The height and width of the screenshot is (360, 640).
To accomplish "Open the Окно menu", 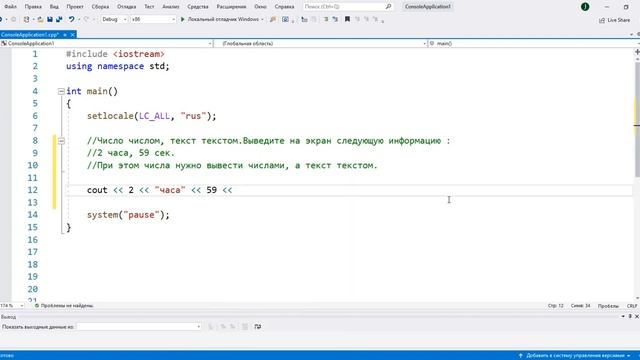I will point(260,7).
